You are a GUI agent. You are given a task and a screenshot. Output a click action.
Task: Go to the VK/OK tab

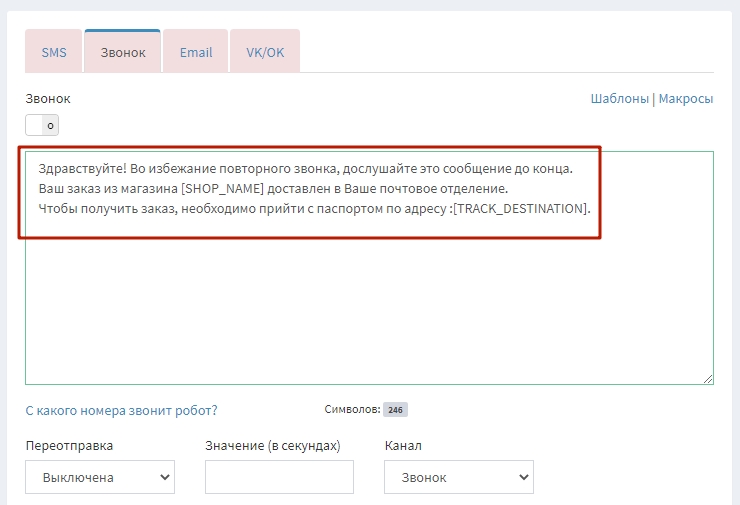(265, 52)
